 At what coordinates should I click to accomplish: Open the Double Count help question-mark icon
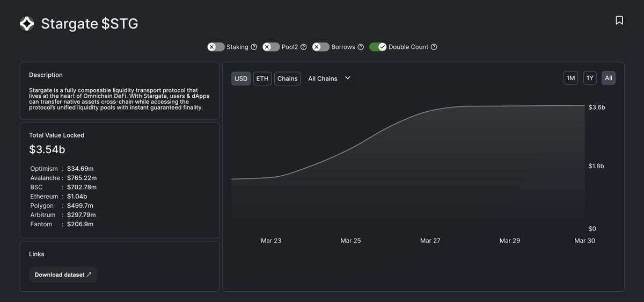pos(434,47)
